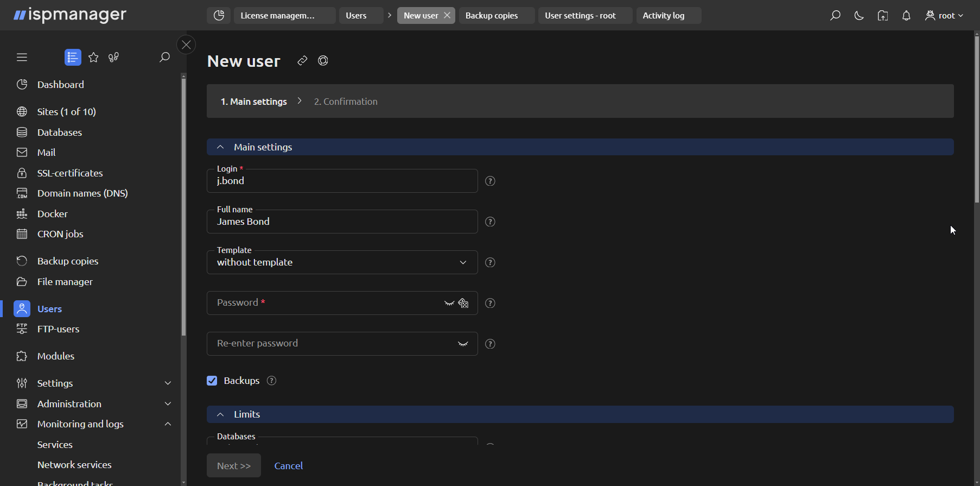980x486 pixels.
Task: Click into the Full name input field
Action: pos(342,222)
